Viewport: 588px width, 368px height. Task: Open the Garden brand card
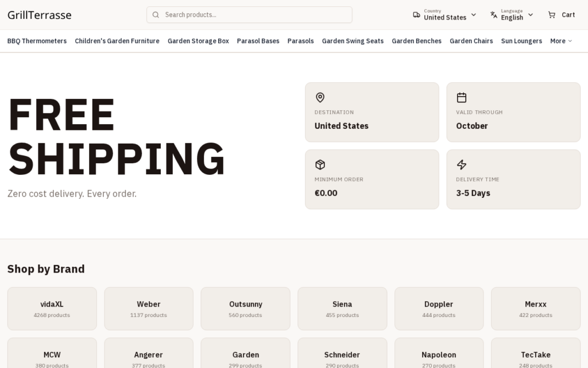click(x=246, y=353)
